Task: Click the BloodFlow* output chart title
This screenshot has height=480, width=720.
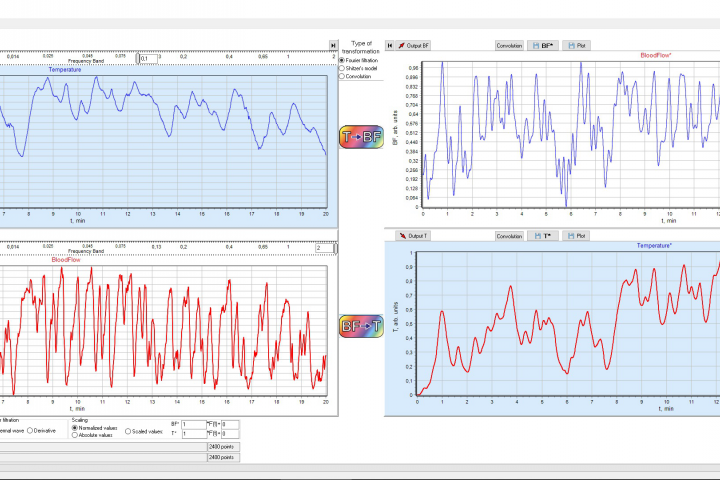Action: coord(656,55)
